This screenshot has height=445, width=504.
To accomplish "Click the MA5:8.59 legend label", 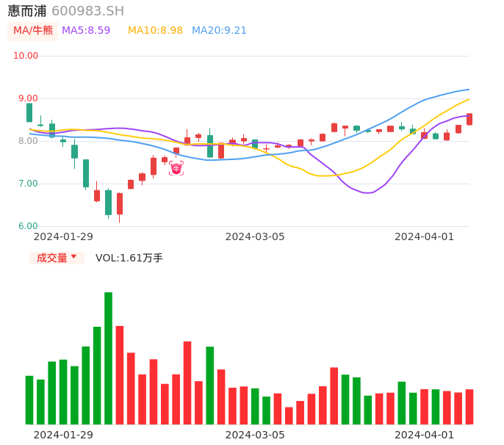I will point(86,31).
